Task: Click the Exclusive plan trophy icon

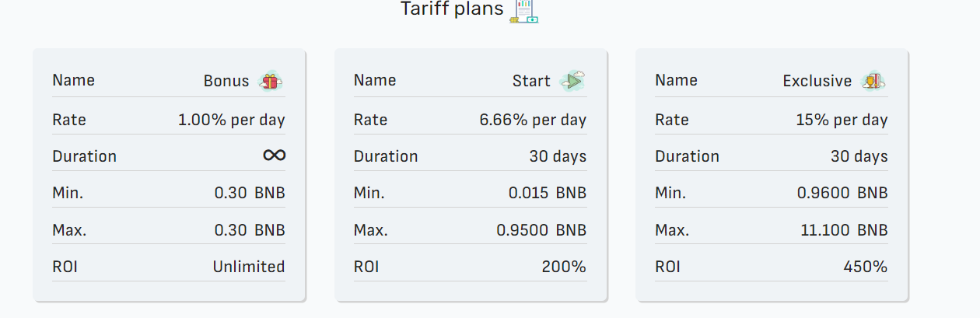Action: pyautogui.click(x=873, y=81)
